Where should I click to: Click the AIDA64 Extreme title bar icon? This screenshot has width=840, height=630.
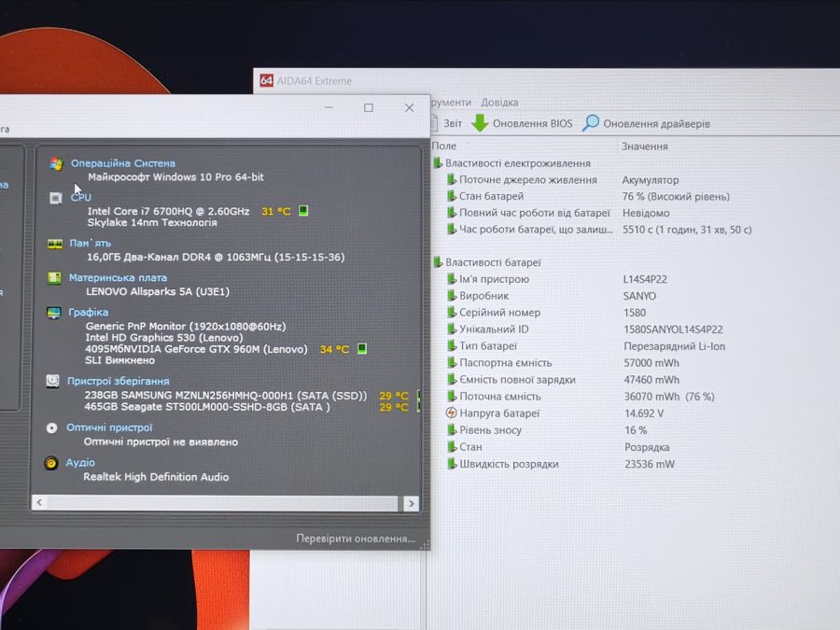tap(266, 80)
